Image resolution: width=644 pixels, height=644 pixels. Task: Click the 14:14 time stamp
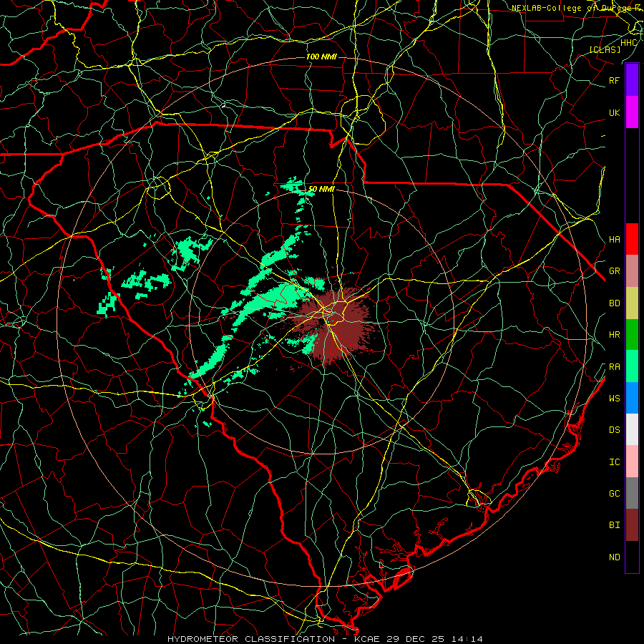tap(468, 639)
